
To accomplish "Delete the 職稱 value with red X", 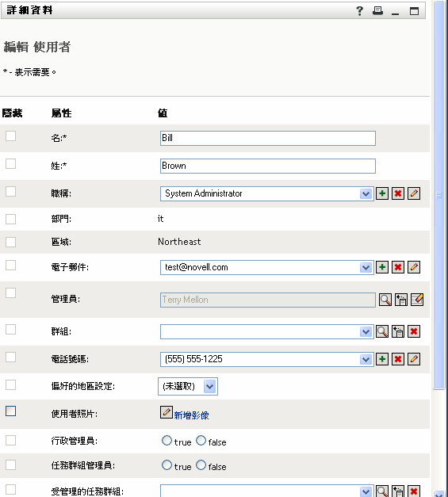I will (398, 193).
